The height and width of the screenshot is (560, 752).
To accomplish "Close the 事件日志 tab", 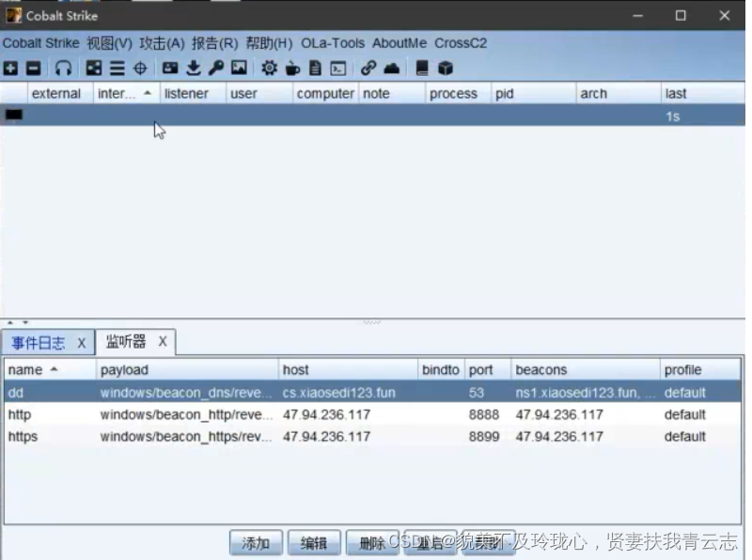I will (82, 343).
